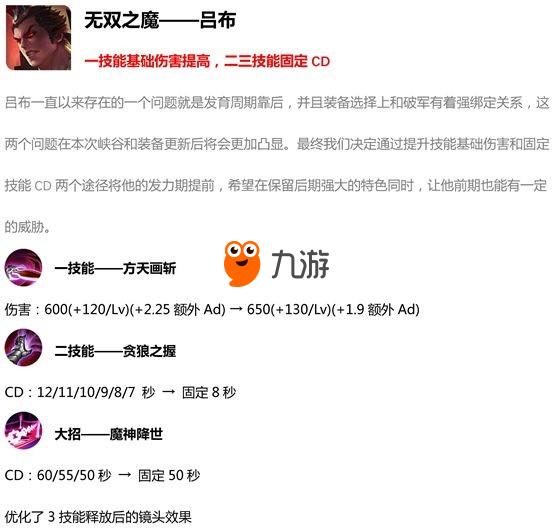The image size is (554, 528).
Task: Click the title 无双之魔——吕布
Action: coord(160,20)
